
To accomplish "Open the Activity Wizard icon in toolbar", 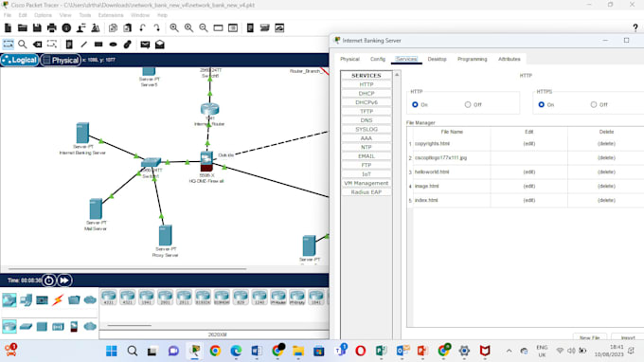I will (96, 27).
